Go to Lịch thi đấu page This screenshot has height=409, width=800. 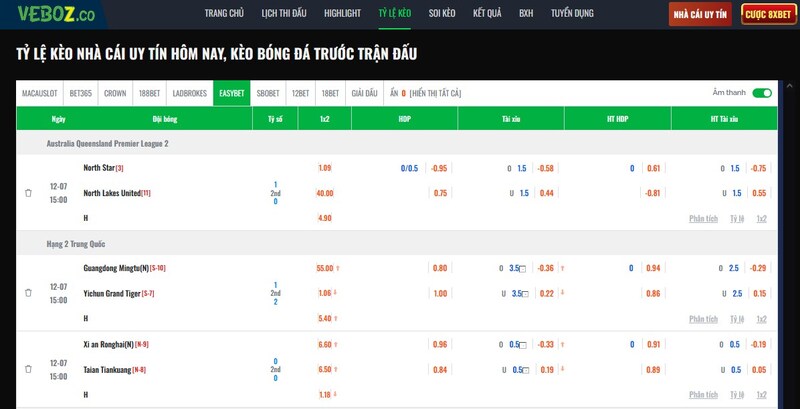[284, 13]
